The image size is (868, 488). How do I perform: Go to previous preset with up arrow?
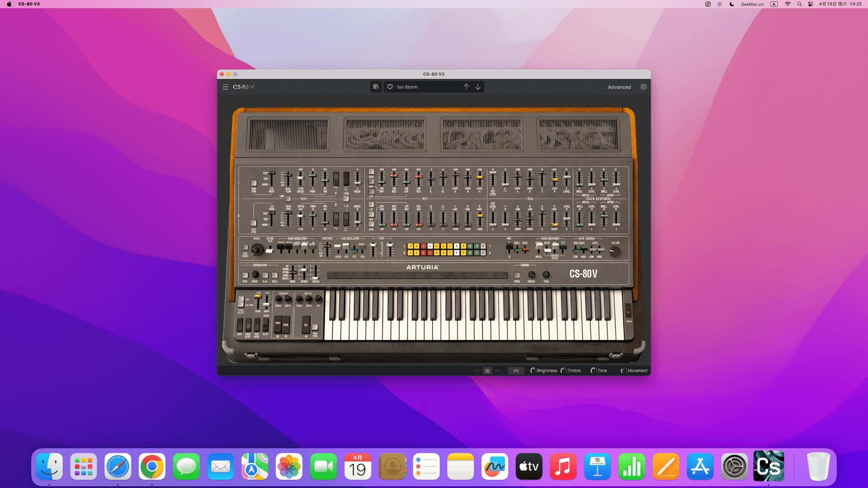(x=466, y=87)
